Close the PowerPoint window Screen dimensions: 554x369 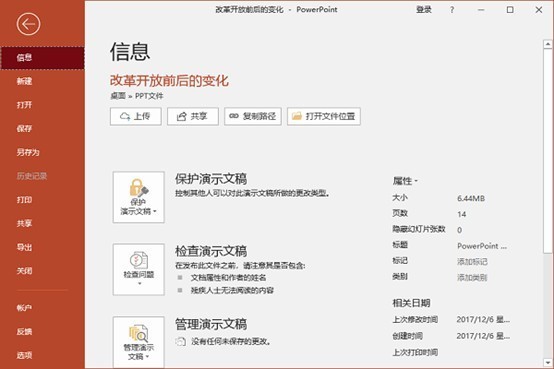[x=538, y=10]
